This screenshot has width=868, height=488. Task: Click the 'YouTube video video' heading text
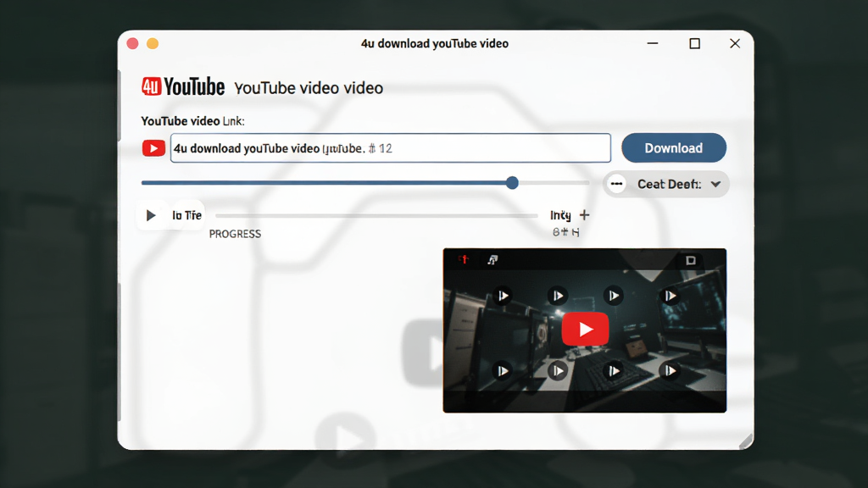click(309, 88)
